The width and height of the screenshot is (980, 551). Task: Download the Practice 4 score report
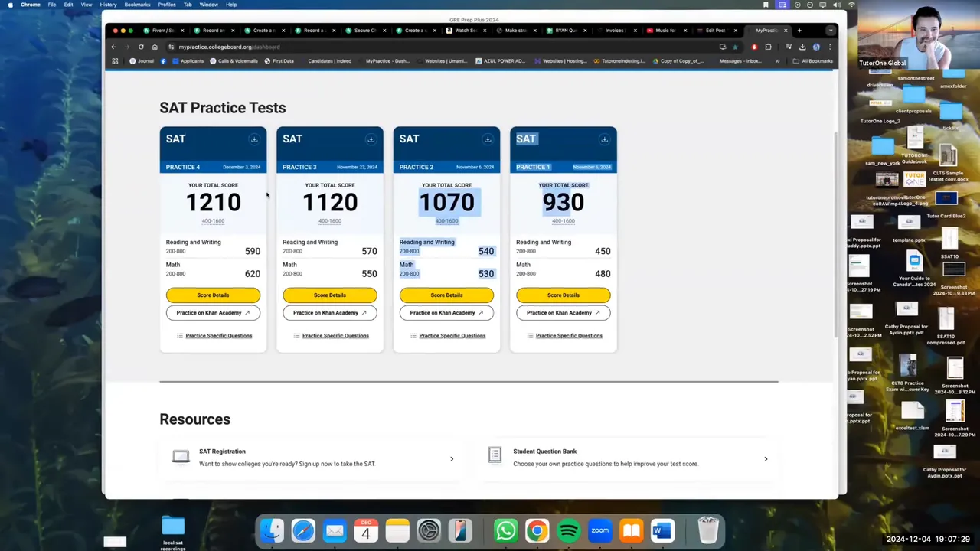[x=254, y=139]
